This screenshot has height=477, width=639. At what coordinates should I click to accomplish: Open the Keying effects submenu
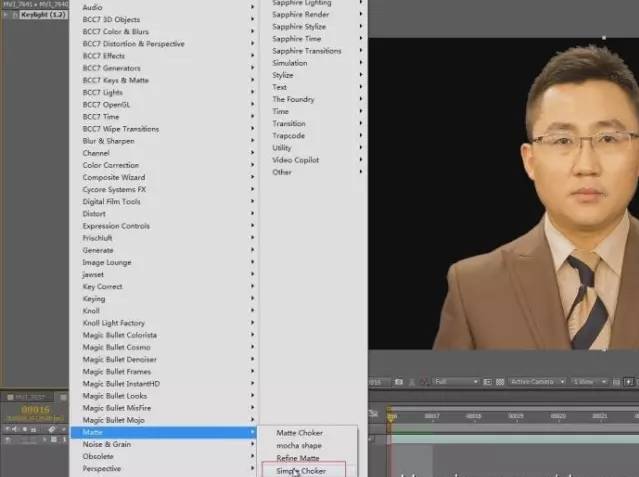(x=163, y=299)
